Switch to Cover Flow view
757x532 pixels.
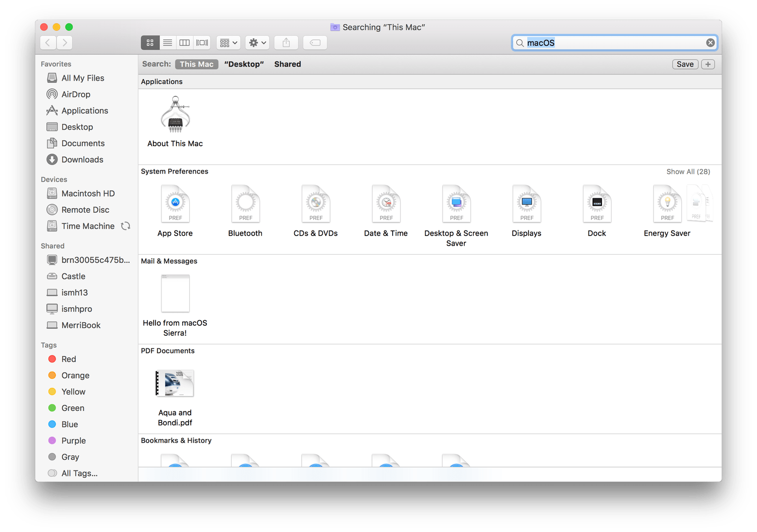[x=202, y=43]
